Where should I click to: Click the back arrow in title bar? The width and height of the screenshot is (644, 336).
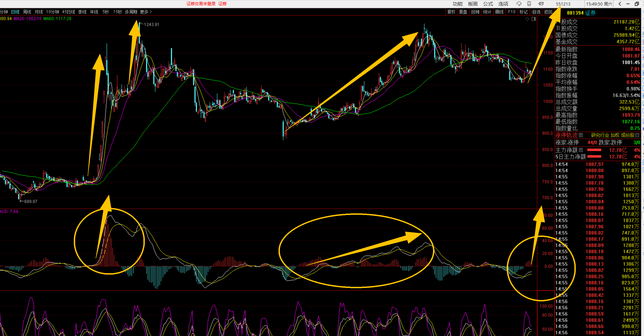coord(620,4)
